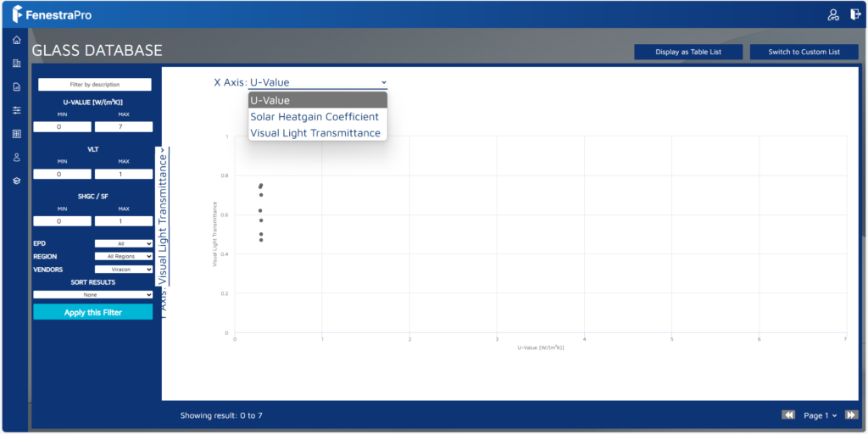Click the SHGC / SF MAX input field
868x434 pixels.
pyautogui.click(x=124, y=221)
